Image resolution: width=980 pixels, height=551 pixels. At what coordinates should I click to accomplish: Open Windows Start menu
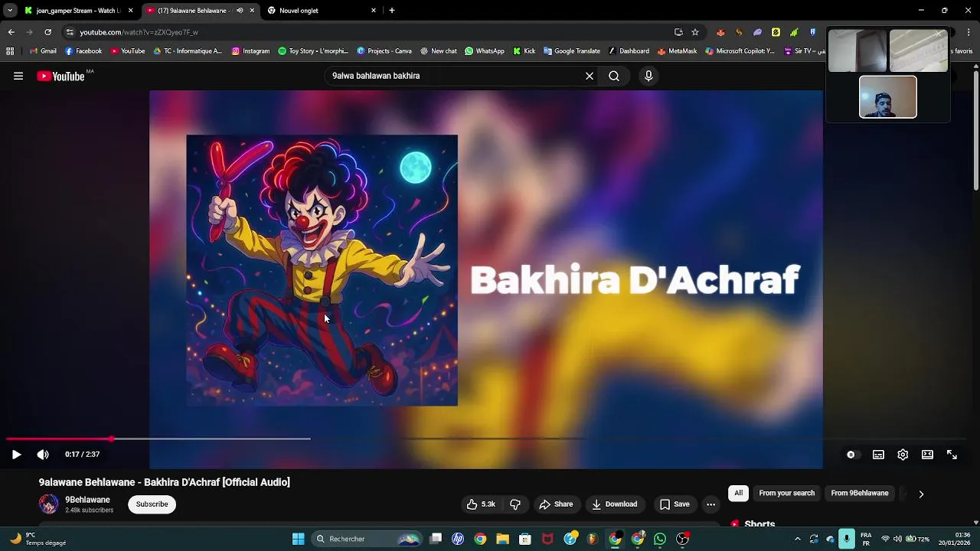[x=298, y=539]
